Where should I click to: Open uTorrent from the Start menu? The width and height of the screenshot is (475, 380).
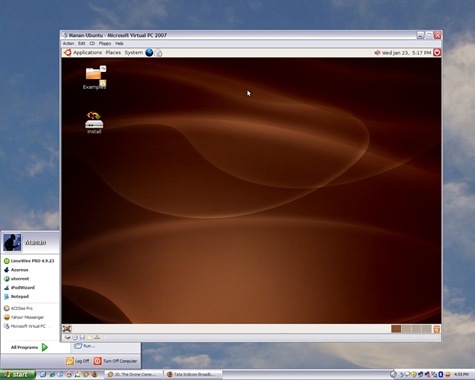(16, 279)
